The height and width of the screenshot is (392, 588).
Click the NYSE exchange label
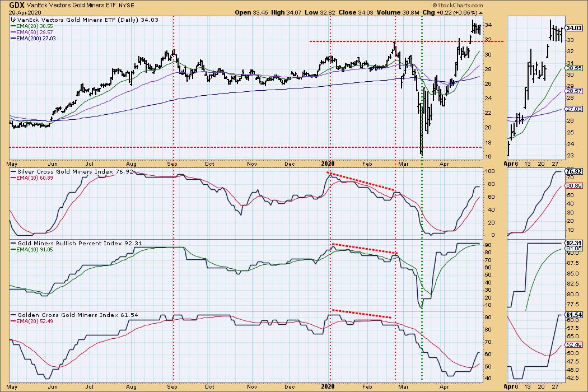tap(127, 6)
